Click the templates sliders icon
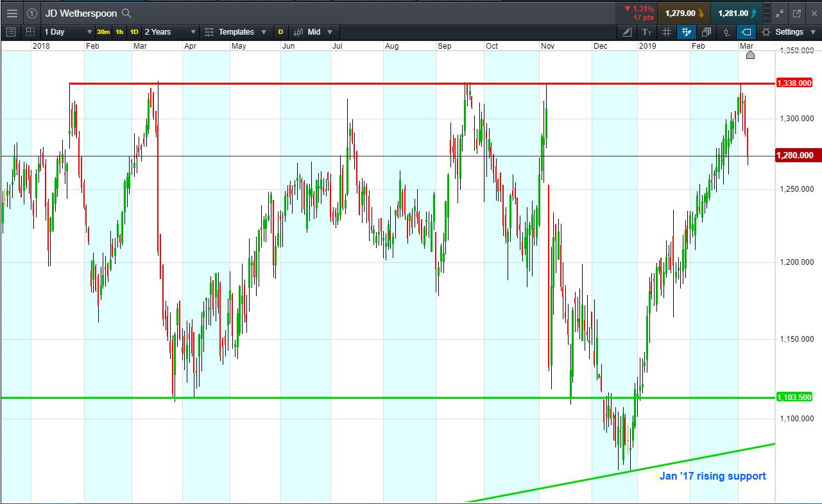This screenshot has width=822, height=504. click(x=209, y=32)
